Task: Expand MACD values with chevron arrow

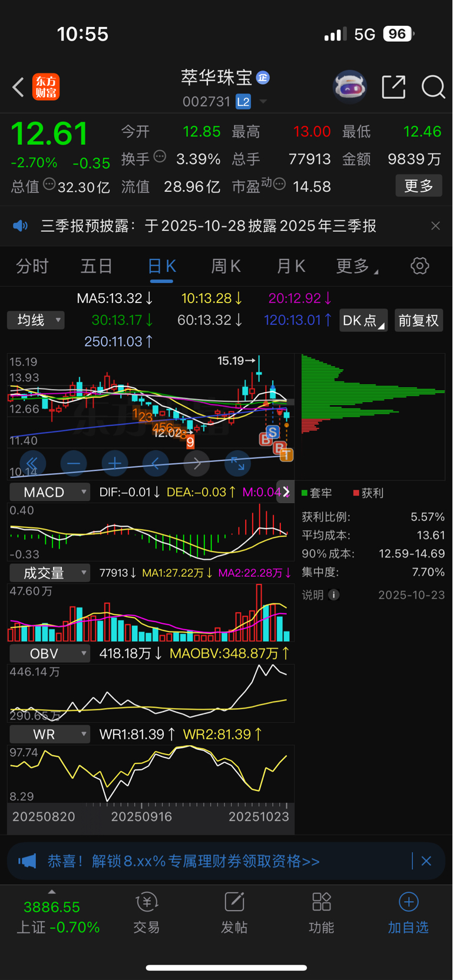Action: 286,492
